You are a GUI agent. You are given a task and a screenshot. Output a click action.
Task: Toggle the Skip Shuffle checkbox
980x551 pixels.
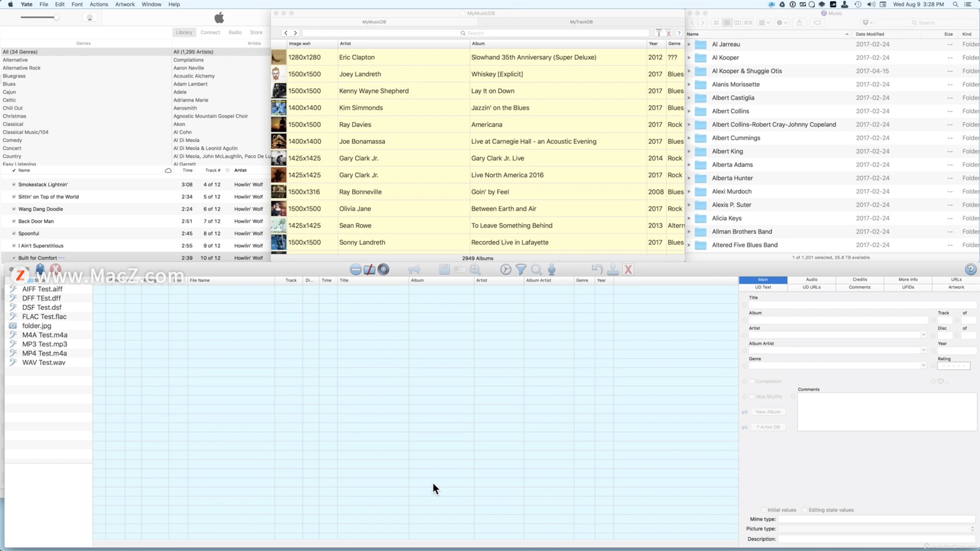(751, 397)
